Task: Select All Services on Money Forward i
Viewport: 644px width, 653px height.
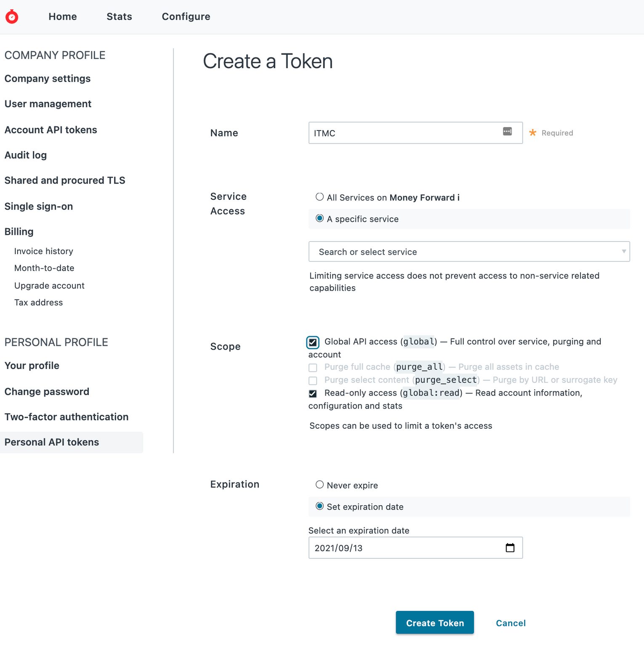Action: pyautogui.click(x=319, y=197)
